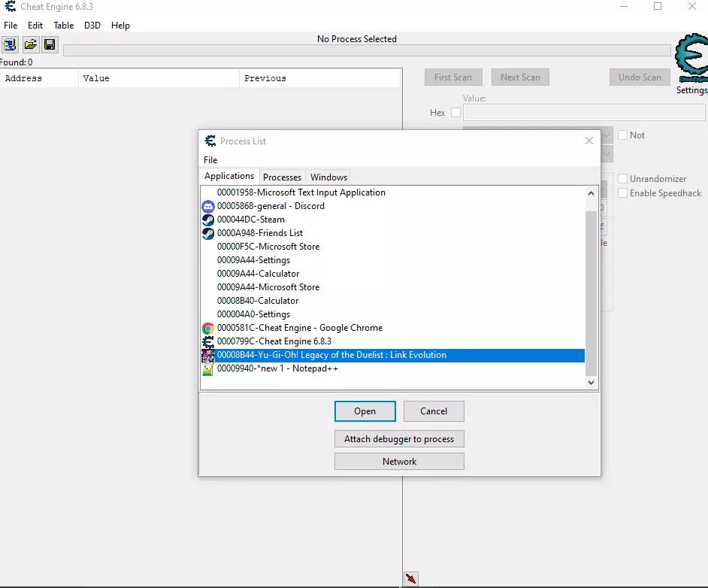The image size is (708, 588).
Task: Select 00009A44-Calculator entry
Action: [393, 274]
